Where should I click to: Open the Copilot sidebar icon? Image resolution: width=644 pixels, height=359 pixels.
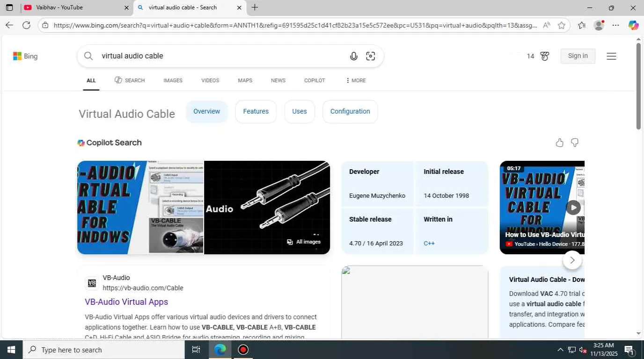pyautogui.click(x=633, y=25)
